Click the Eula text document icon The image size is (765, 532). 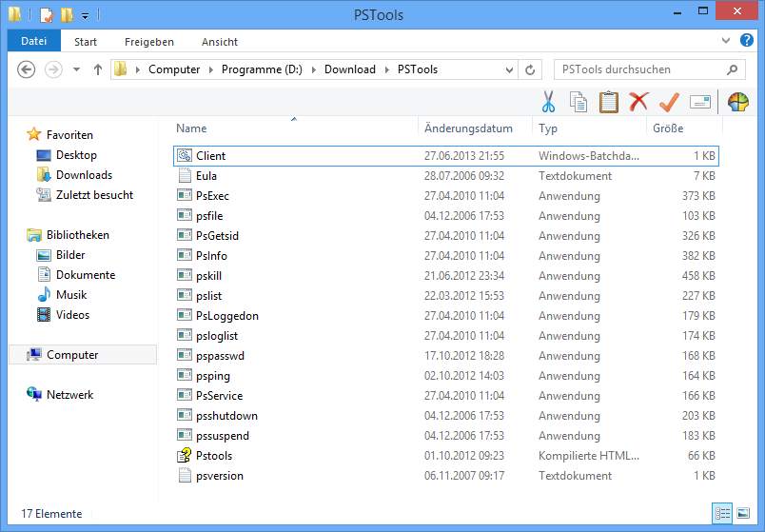tap(185, 176)
